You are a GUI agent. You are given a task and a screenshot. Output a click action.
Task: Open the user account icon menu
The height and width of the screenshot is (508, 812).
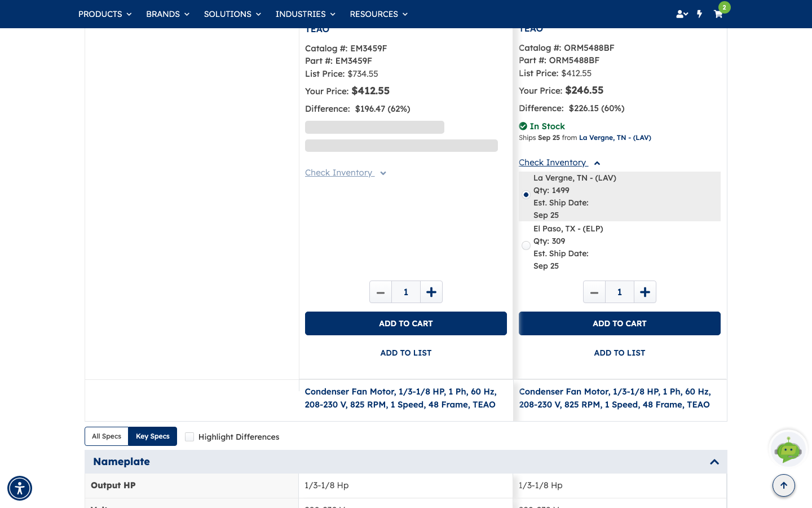[682, 14]
